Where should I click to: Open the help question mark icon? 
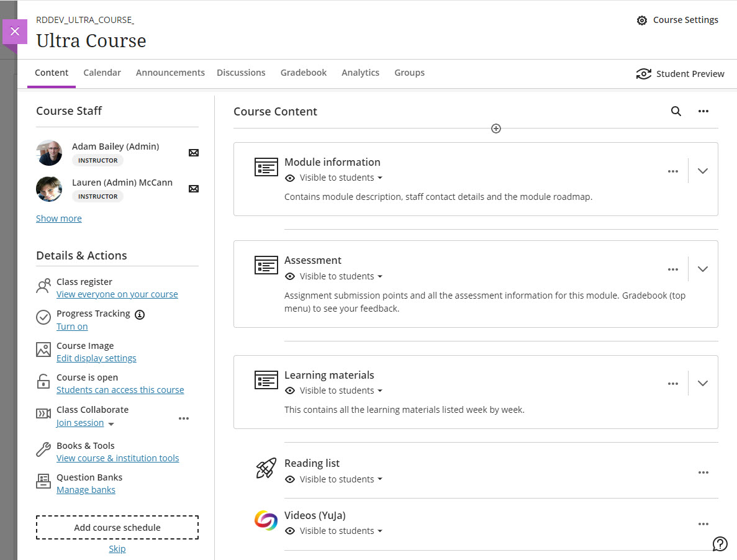pyautogui.click(x=720, y=544)
